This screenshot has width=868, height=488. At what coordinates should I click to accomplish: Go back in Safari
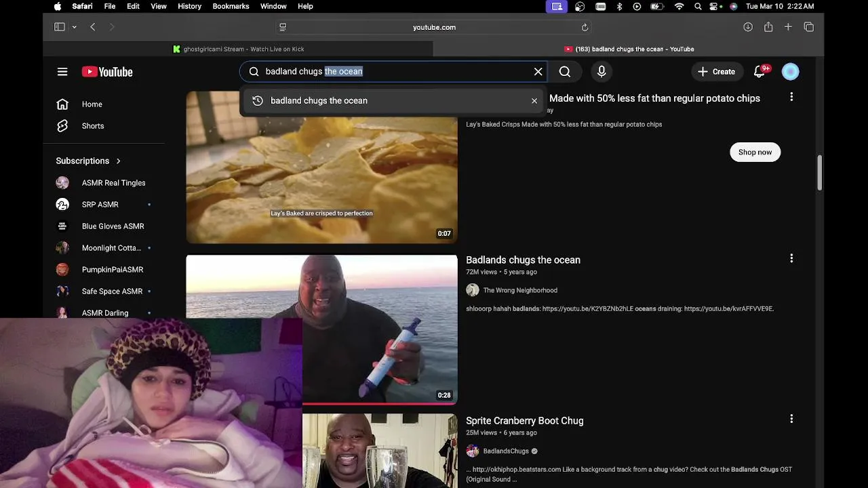(93, 27)
